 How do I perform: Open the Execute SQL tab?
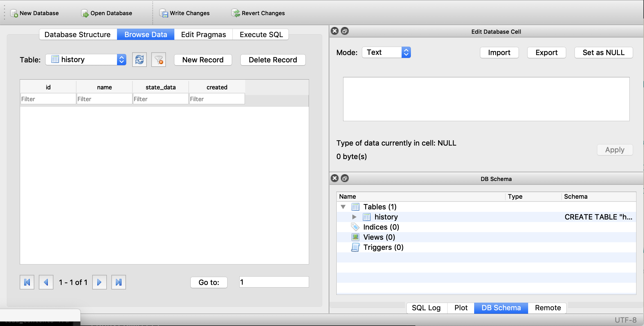[x=261, y=35]
